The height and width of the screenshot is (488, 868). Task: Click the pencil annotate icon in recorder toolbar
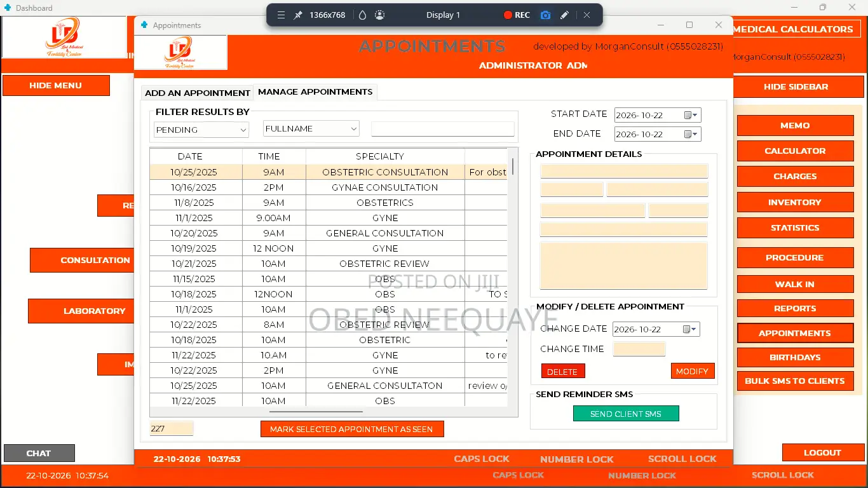(565, 15)
